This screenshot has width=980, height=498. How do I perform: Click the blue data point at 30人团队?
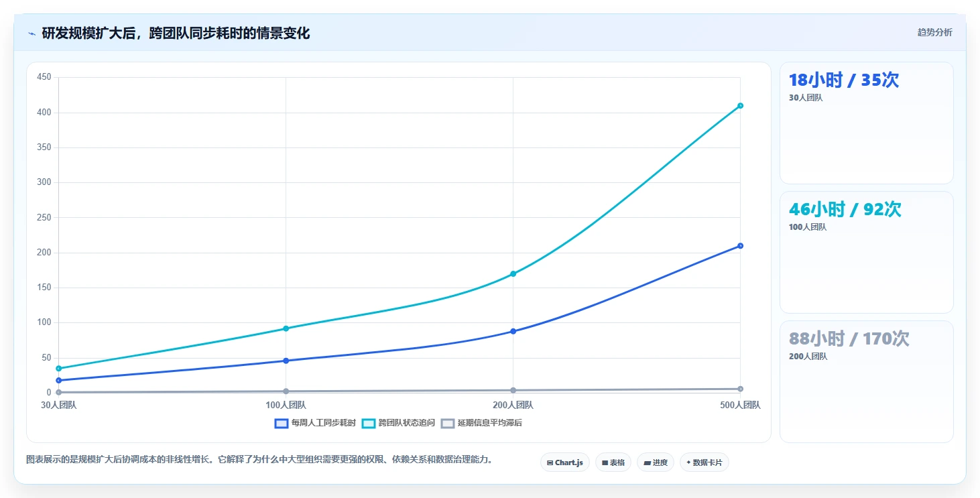59,380
